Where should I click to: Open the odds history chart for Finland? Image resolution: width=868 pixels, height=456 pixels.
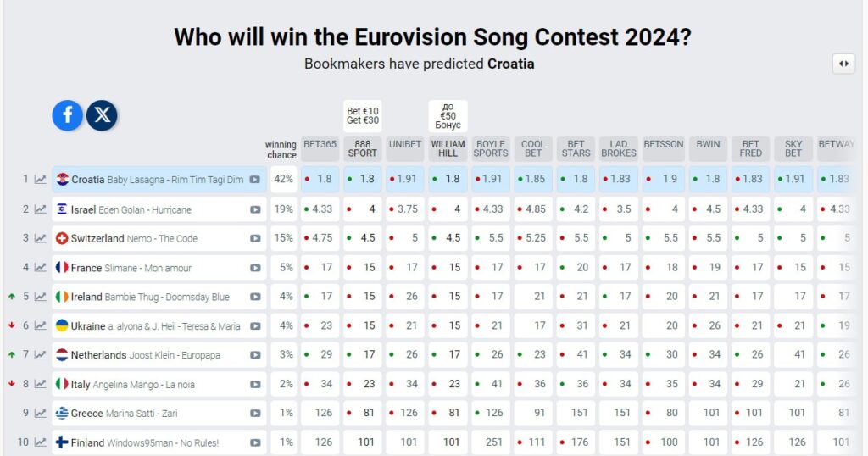41,442
